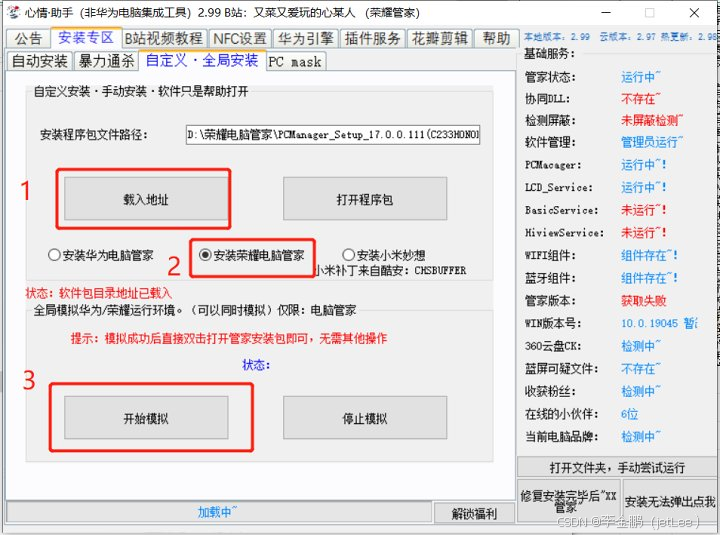Minimize the 心情·助手 window
The height and width of the screenshot is (535, 720).
tap(606, 12)
